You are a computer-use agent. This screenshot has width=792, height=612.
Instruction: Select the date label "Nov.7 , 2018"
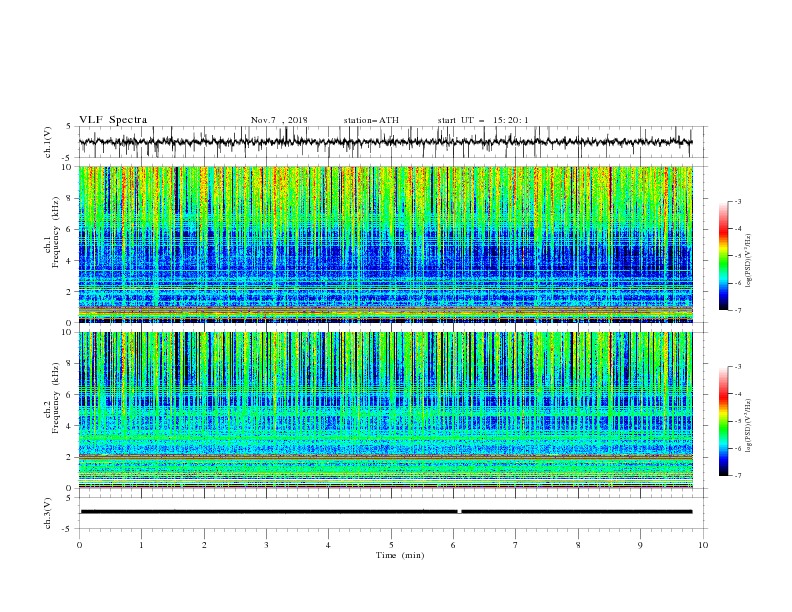point(279,120)
